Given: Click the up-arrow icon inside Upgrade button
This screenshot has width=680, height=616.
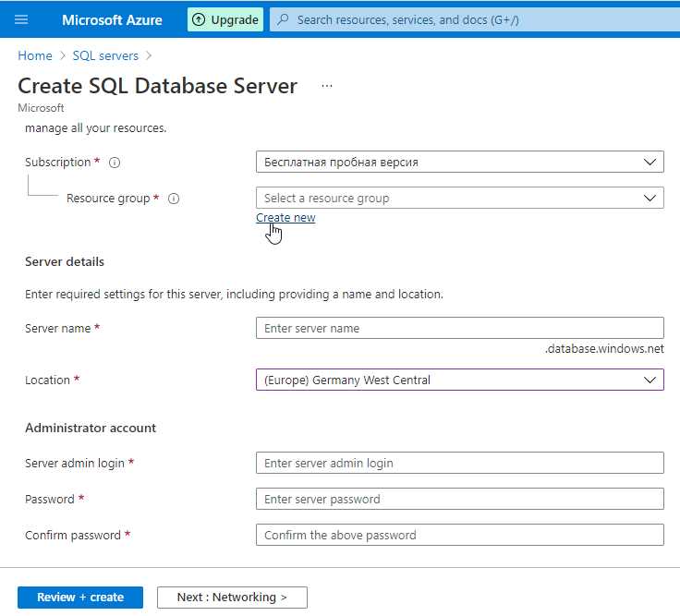Looking at the screenshot, I should pyautogui.click(x=199, y=20).
